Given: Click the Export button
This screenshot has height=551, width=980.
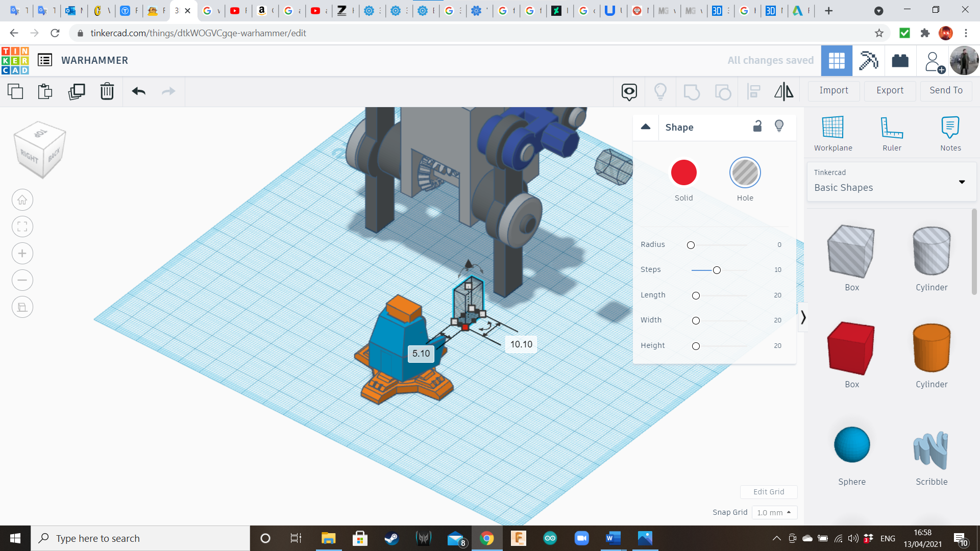Looking at the screenshot, I should point(890,91).
